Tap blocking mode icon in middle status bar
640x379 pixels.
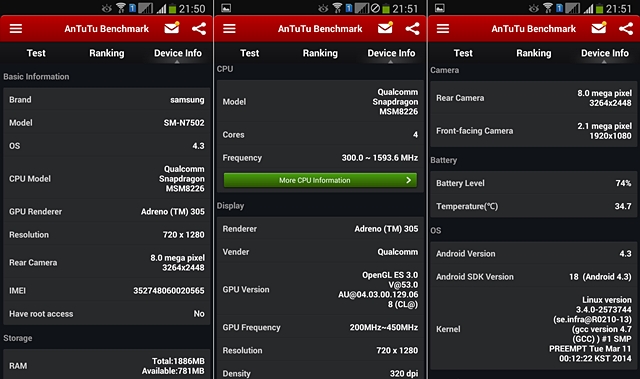point(376,8)
